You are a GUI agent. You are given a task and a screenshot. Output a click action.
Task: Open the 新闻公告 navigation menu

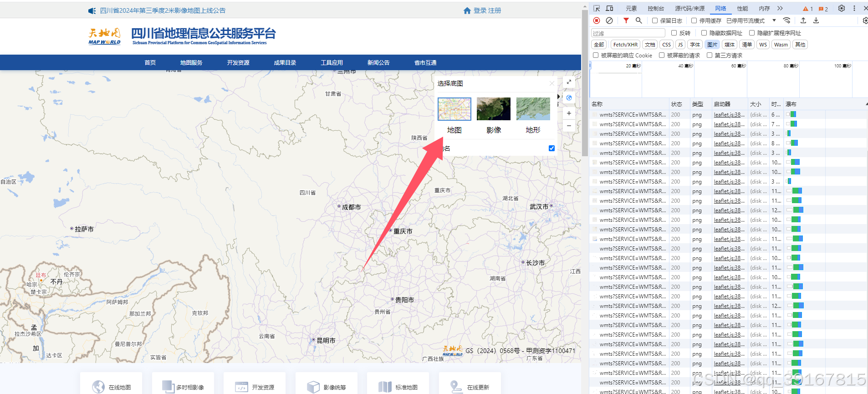pos(378,62)
